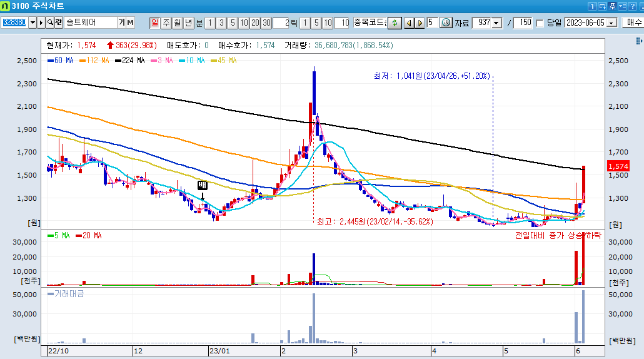Choose the 30-minute interval button
The height and width of the screenshot is (359, 644).
pyautogui.click(x=266, y=23)
